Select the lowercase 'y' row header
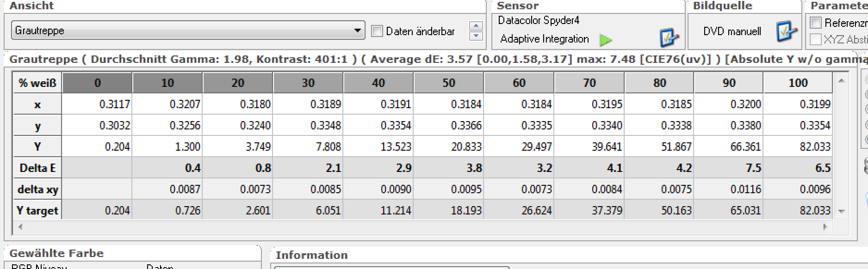This screenshot has width=868, height=269. coord(37,125)
